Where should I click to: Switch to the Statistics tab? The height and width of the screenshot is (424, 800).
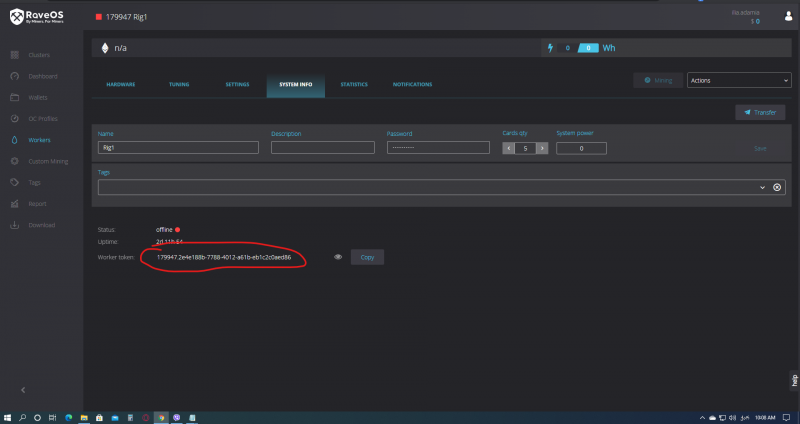[354, 85]
